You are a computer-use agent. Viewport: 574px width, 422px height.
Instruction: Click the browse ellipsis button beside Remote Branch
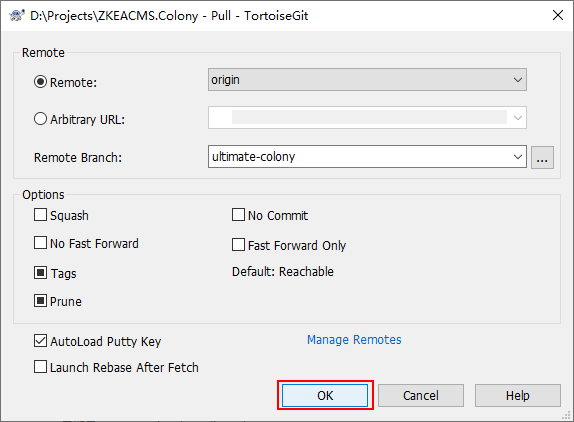click(542, 157)
